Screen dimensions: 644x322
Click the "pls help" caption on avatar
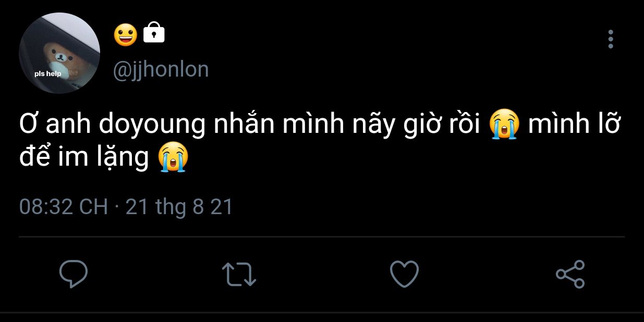[x=48, y=73]
